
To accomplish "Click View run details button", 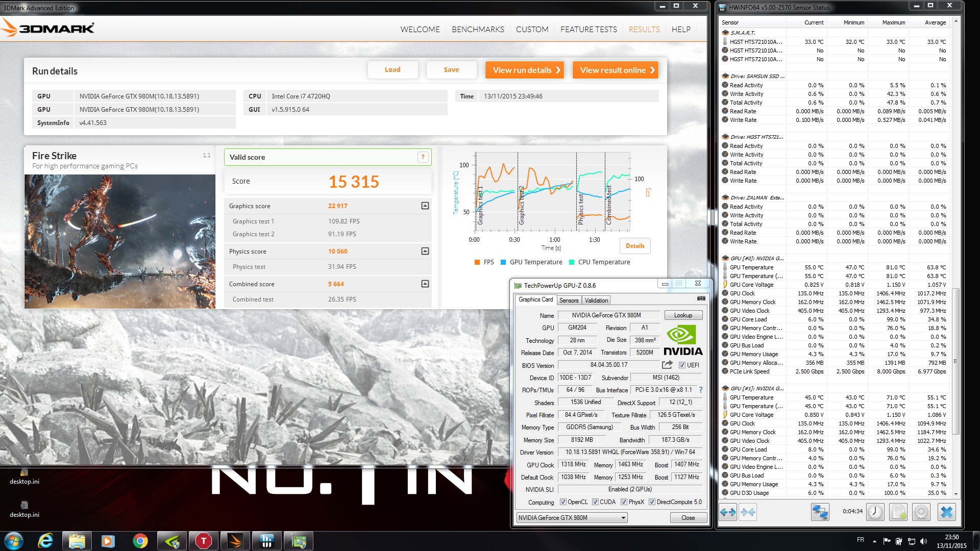I will click(x=525, y=70).
